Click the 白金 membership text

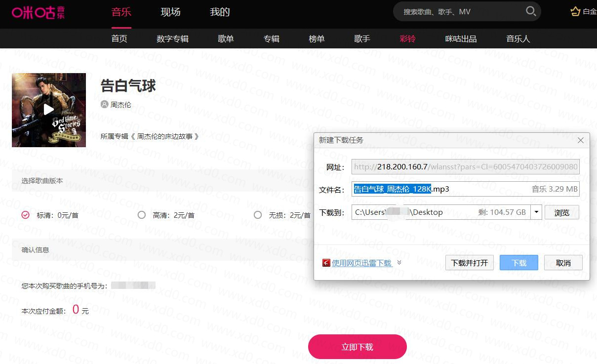590,12
